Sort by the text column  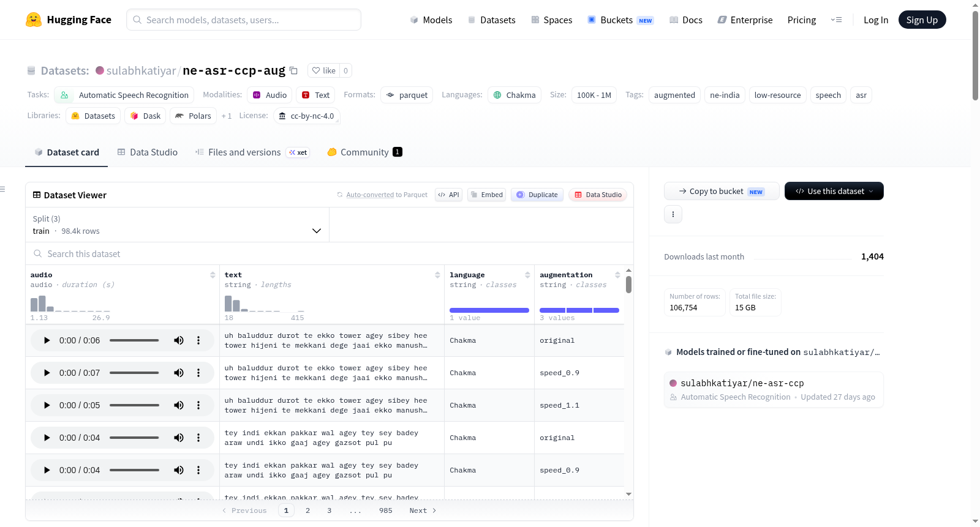437,275
